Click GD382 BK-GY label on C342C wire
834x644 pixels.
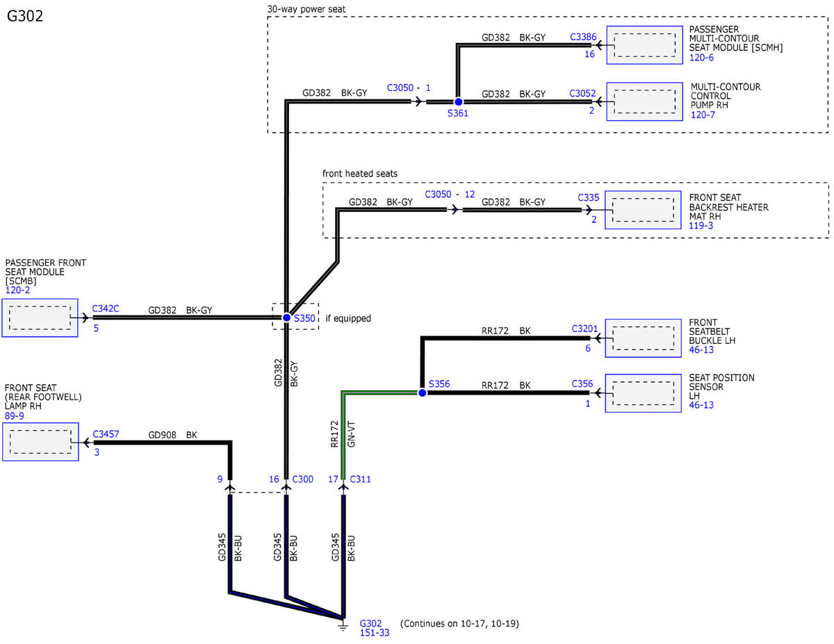click(180, 311)
